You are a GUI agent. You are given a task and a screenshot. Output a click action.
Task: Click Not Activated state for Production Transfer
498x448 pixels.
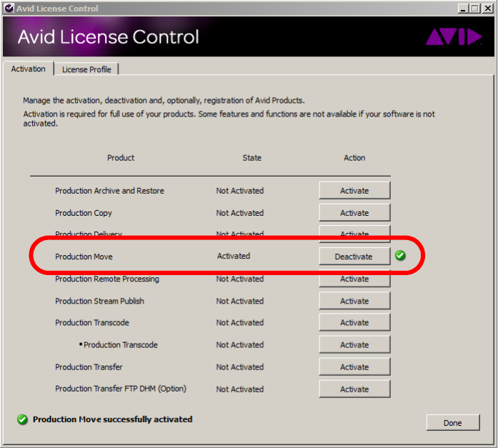click(x=240, y=367)
